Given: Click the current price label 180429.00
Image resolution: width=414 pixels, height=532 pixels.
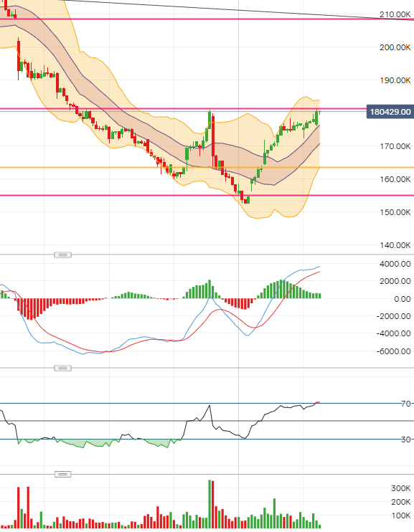Looking at the screenshot, I should point(390,112).
